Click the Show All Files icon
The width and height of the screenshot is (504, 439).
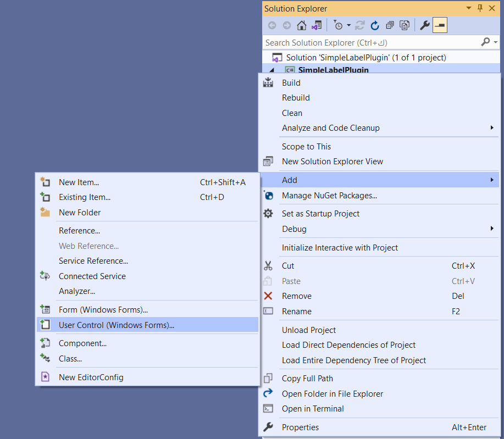click(405, 25)
